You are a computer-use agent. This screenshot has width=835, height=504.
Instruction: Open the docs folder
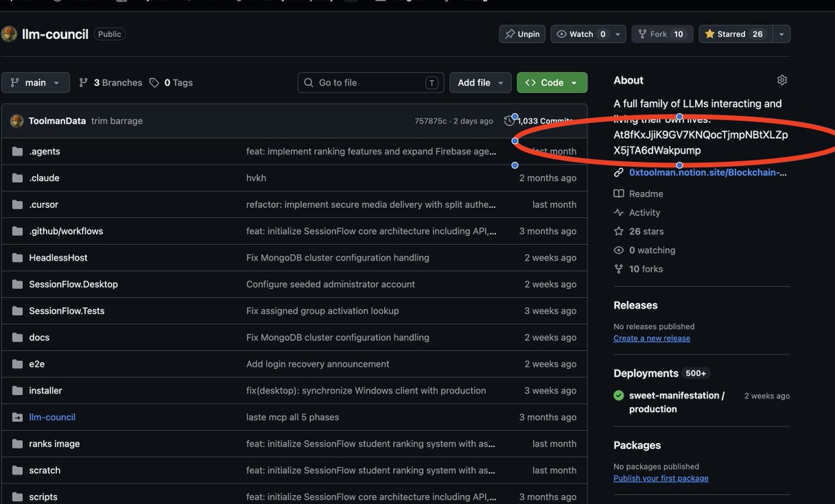40,337
